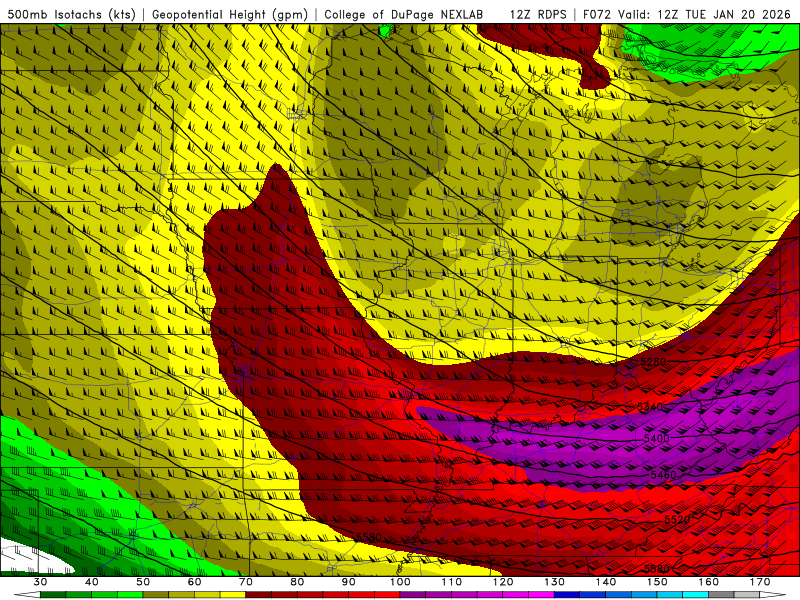Click the legend value 100
This screenshot has width=800, height=600.
pos(400,582)
